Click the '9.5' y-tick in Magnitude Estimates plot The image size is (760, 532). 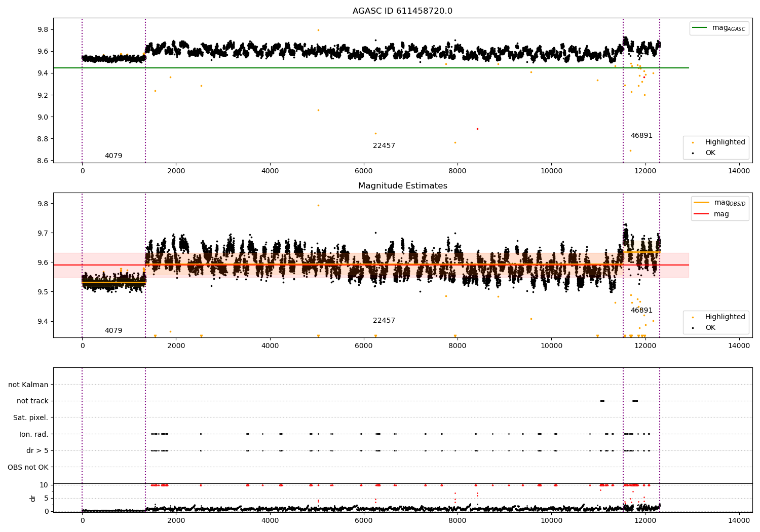(43, 292)
